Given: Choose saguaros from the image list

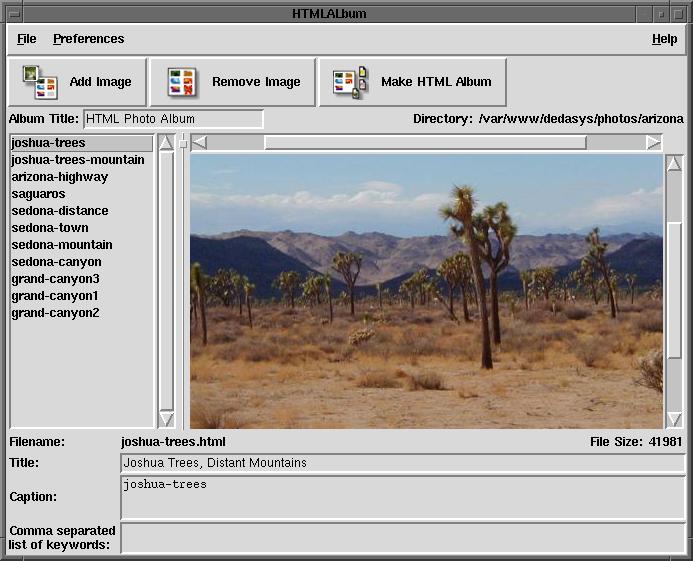Looking at the screenshot, I should (x=38, y=194).
